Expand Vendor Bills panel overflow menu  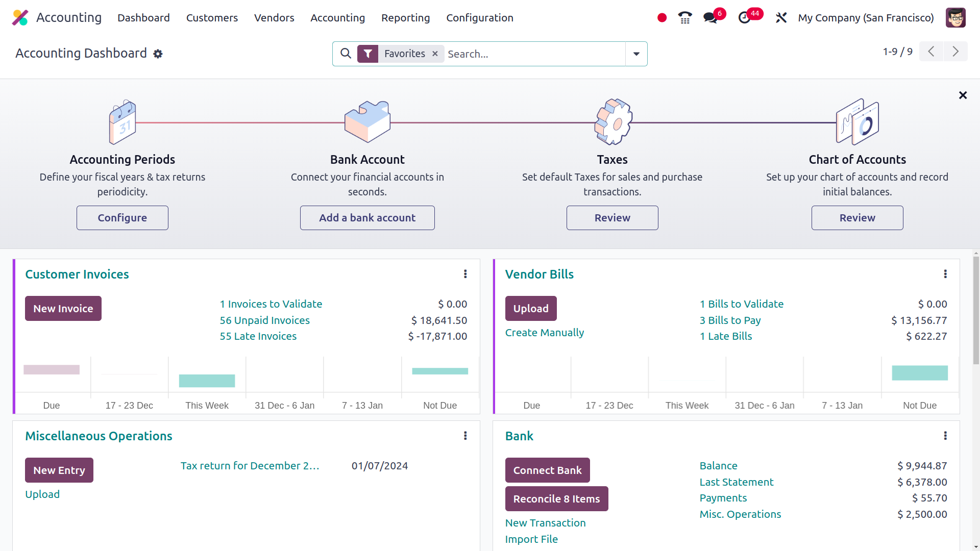click(x=945, y=274)
